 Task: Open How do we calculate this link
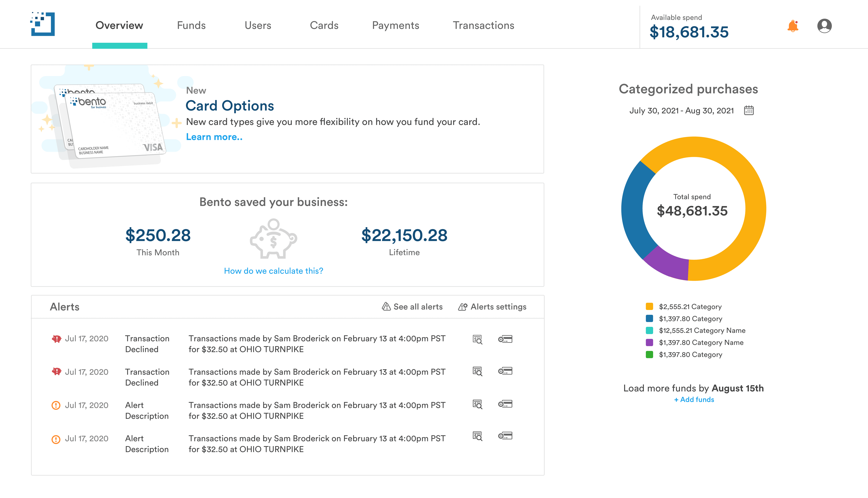coord(273,271)
